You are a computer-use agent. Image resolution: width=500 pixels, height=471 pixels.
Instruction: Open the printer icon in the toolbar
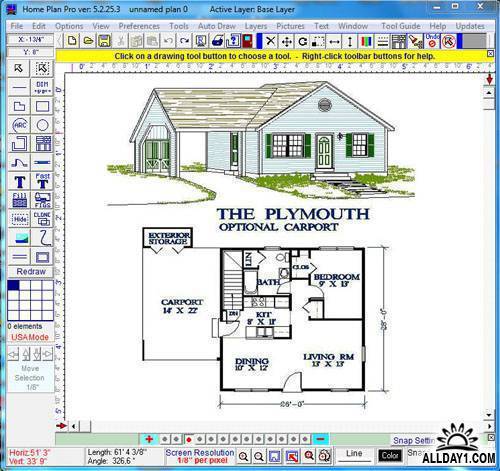point(217,41)
